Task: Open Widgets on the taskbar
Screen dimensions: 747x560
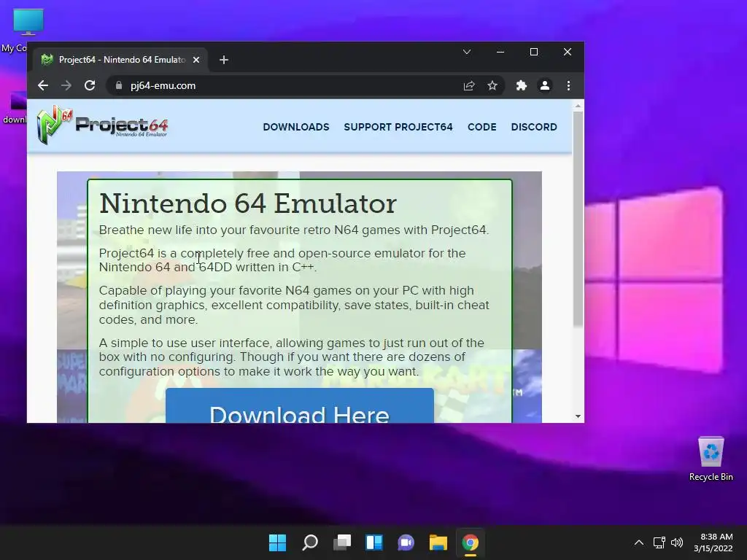Action: pyautogui.click(x=374, y=542)
